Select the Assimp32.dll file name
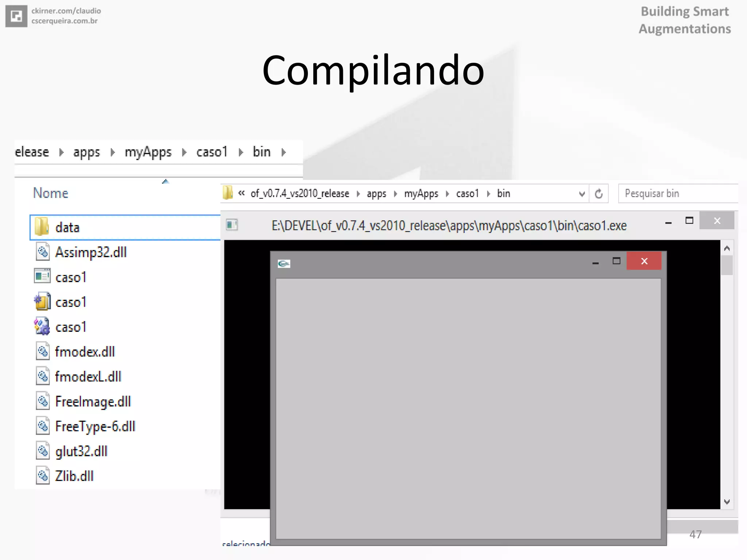 click(91, 252)
